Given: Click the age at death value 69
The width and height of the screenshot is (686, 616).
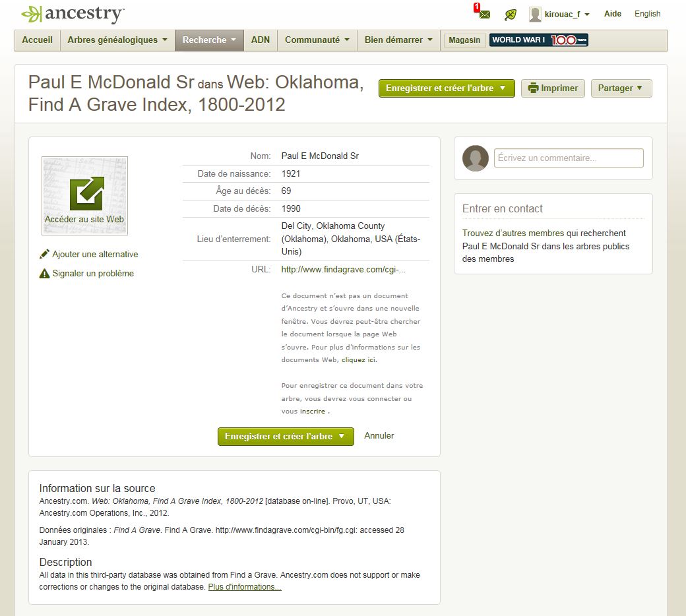Looking at the screenshot, I should pyautogui.click(x=286, y=191).
